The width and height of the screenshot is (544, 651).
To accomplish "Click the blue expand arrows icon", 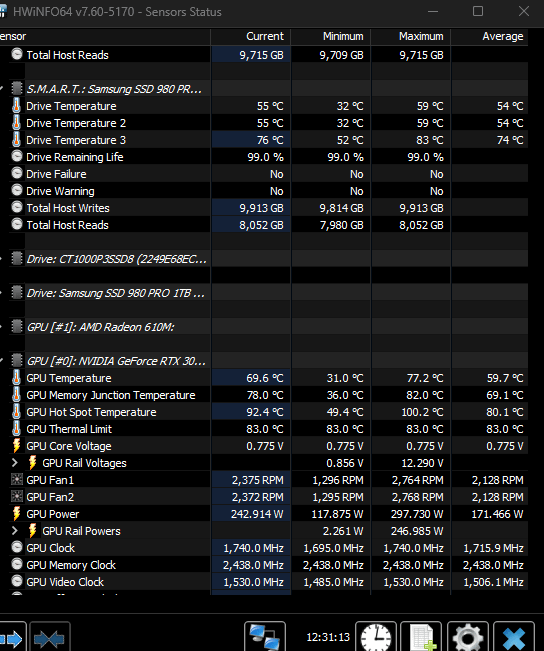I will (12, 637).
